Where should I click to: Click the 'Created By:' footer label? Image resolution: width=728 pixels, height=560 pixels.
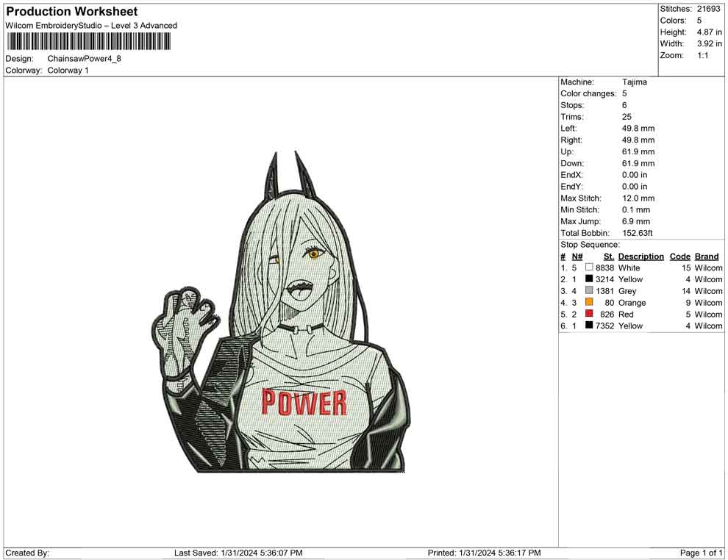click(27, 553)
